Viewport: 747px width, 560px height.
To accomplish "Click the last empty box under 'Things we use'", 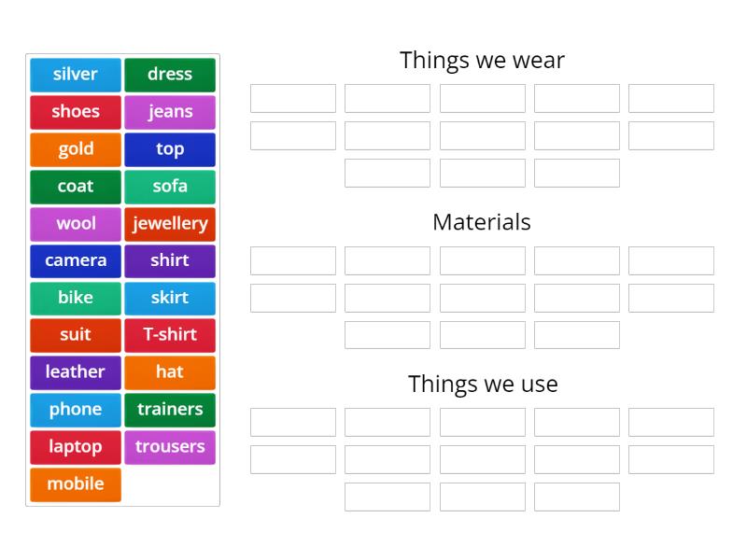I will click(576, 497).
